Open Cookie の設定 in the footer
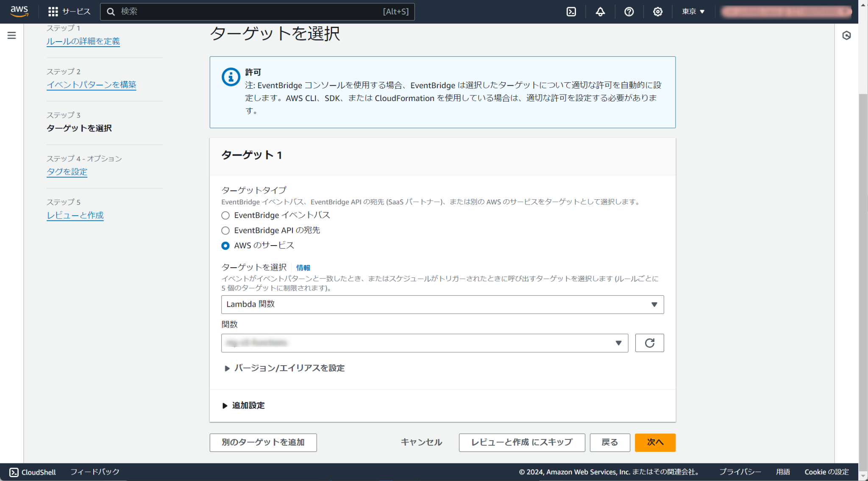The width and height of the screenshot is (868, 481). (826, 472)
